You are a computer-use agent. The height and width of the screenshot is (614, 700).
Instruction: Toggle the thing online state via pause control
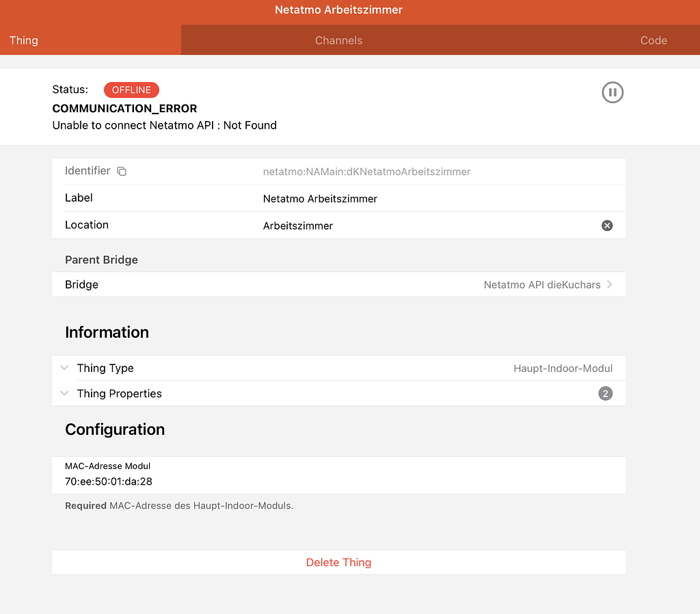(x=612, y=92)
